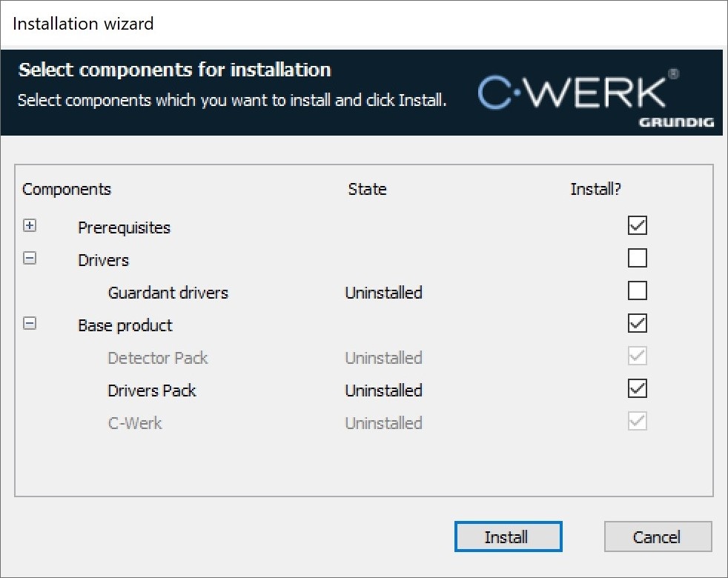Select the Guardant drivers item label
The width and height of the screenshot is (728, 578).
168,293
